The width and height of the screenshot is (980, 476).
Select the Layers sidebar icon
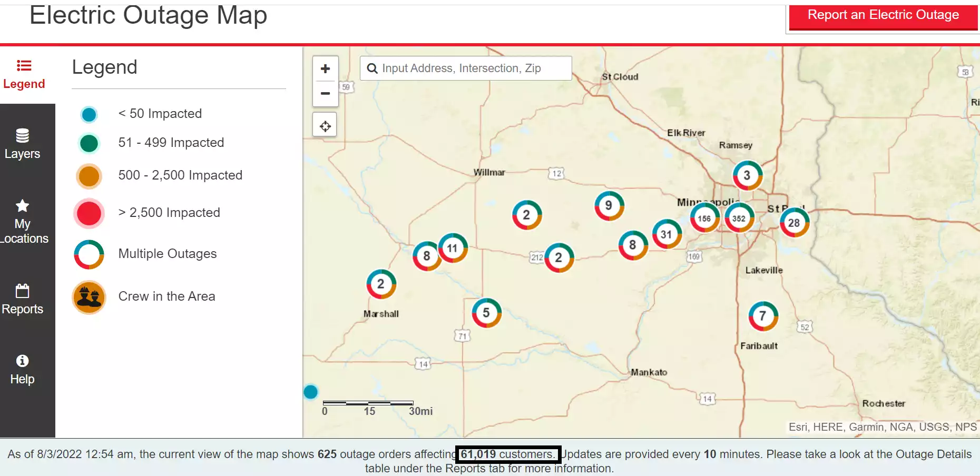pyautogui.click(x=23, y=142)
